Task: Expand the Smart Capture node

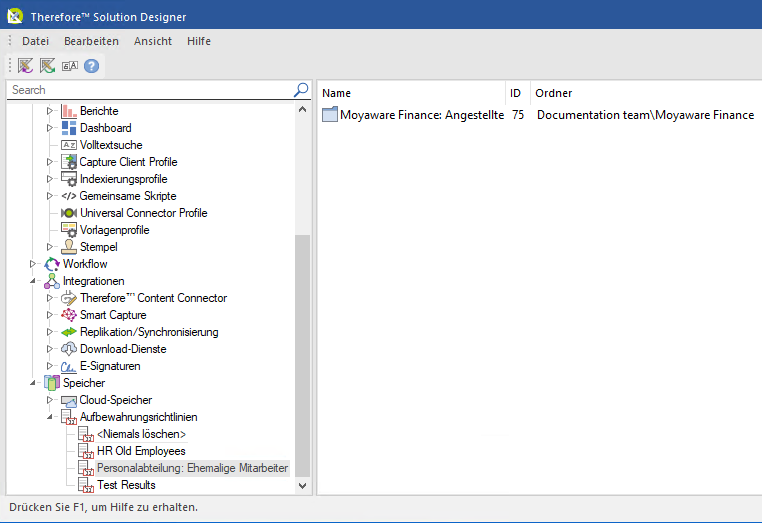Action: pos(50,315)
